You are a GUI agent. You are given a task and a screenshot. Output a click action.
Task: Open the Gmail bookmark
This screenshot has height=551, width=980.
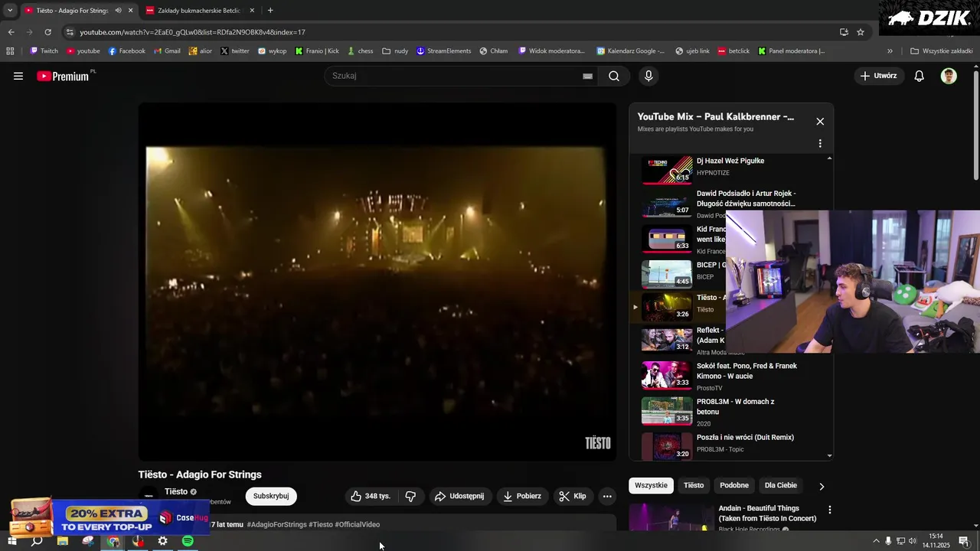tap(167, 51)
